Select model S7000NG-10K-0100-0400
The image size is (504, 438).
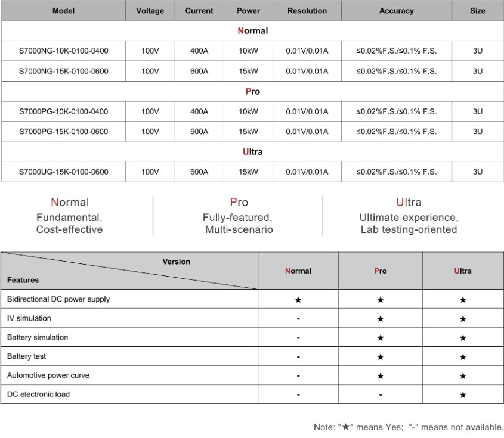64,51
